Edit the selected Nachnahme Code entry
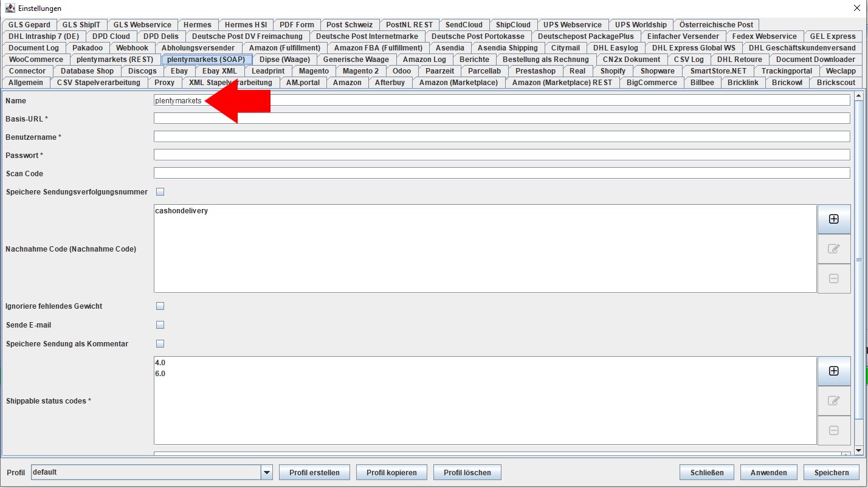 click(834, 249)
